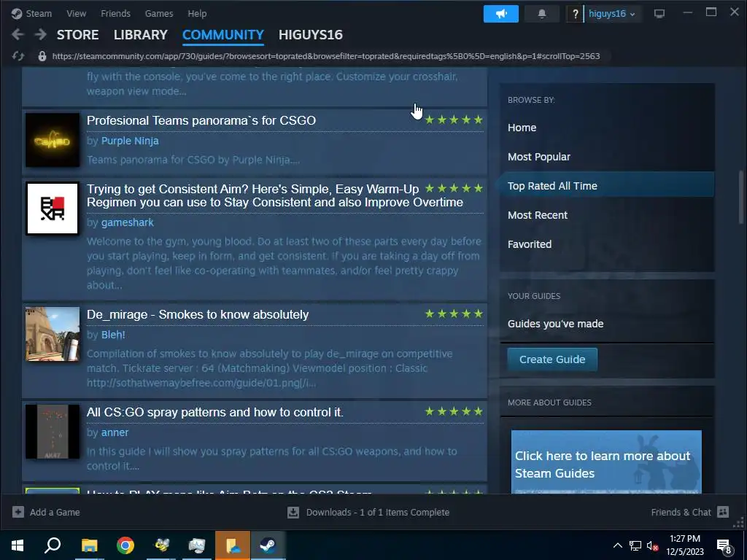Open author anner's profile
This screenshot has width=747, height=560.
[115, 432]
